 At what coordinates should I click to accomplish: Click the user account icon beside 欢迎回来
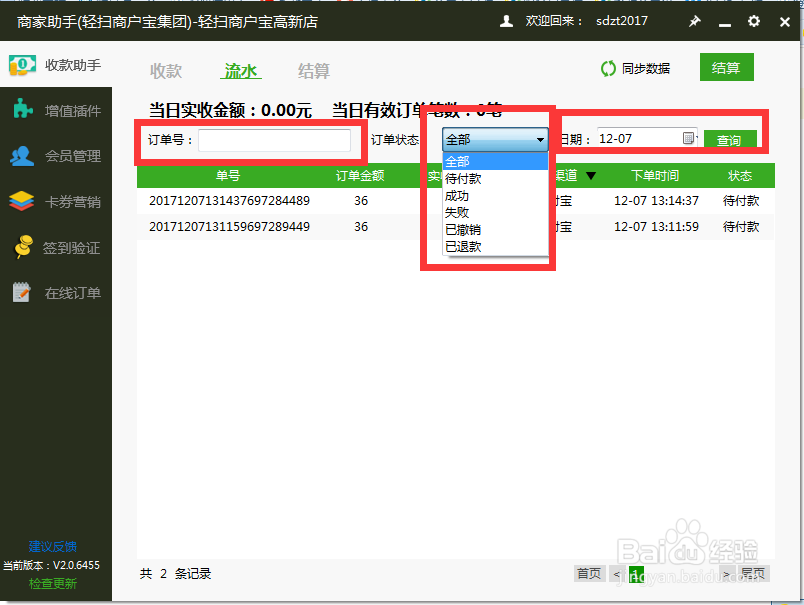coord(505,20)
